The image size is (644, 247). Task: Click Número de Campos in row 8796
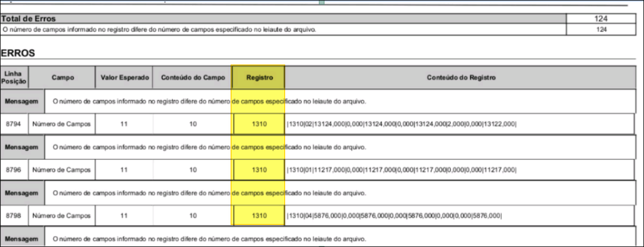[x=62, y=170]
